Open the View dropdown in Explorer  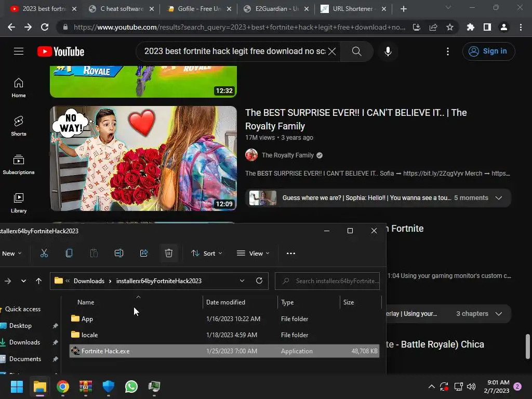(x=253, y=254)
